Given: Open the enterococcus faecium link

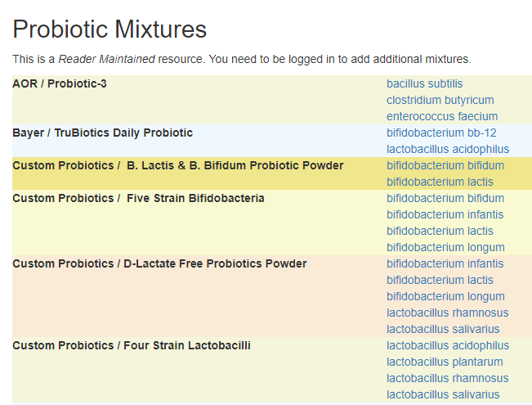Looking at the screenshot, I should (441, 116).
